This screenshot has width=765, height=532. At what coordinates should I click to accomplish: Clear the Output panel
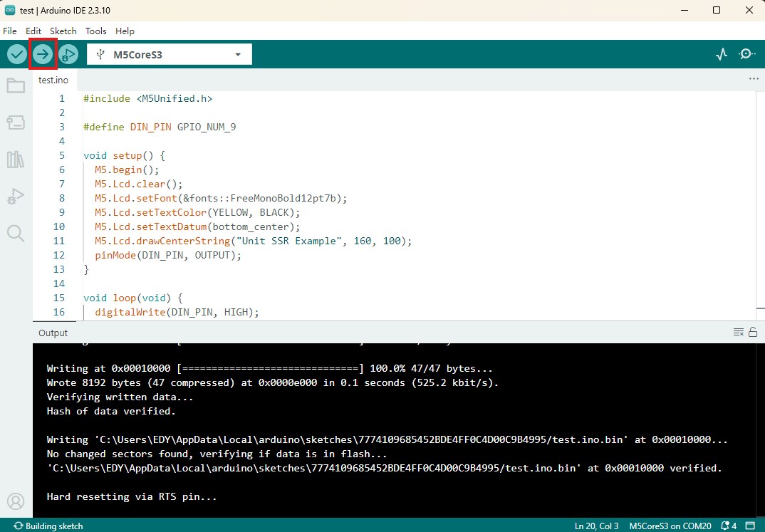(x=739, y=332)
